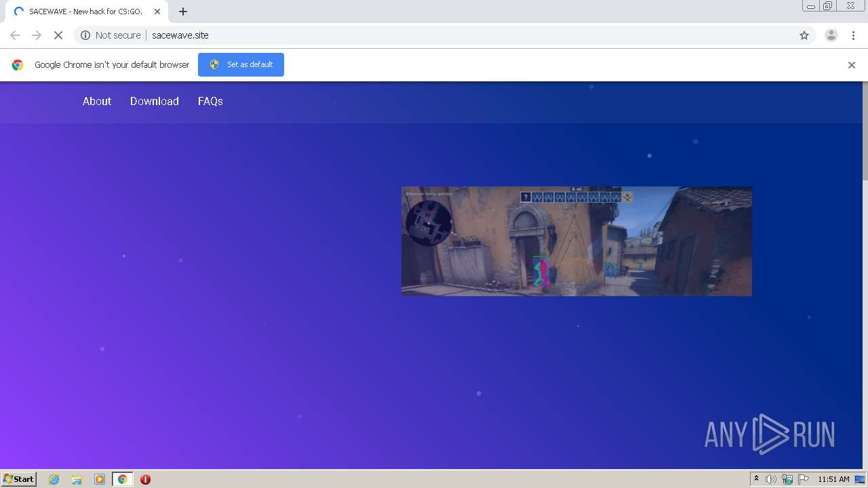
Task: Click the "Not secure" label
Action: (118, 35)
